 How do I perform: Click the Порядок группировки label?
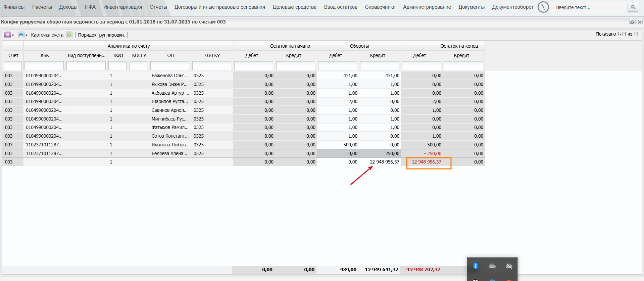click(101, 35)
